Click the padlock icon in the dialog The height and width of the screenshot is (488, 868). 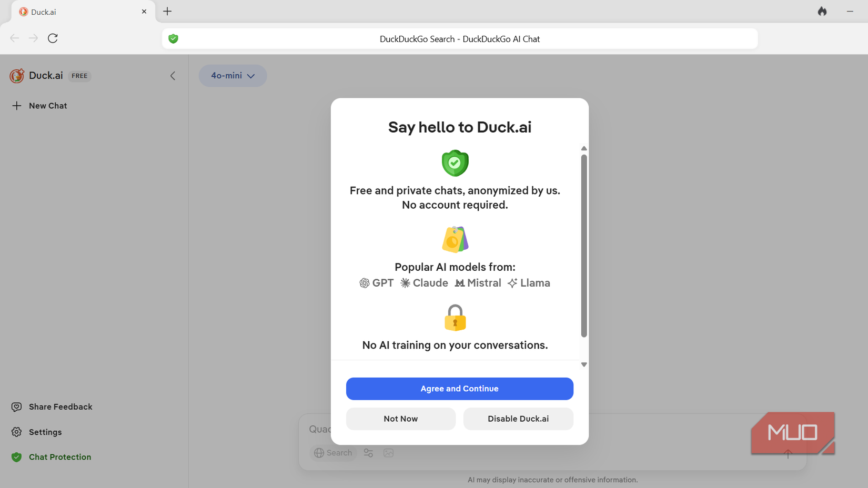pos(455,318)
